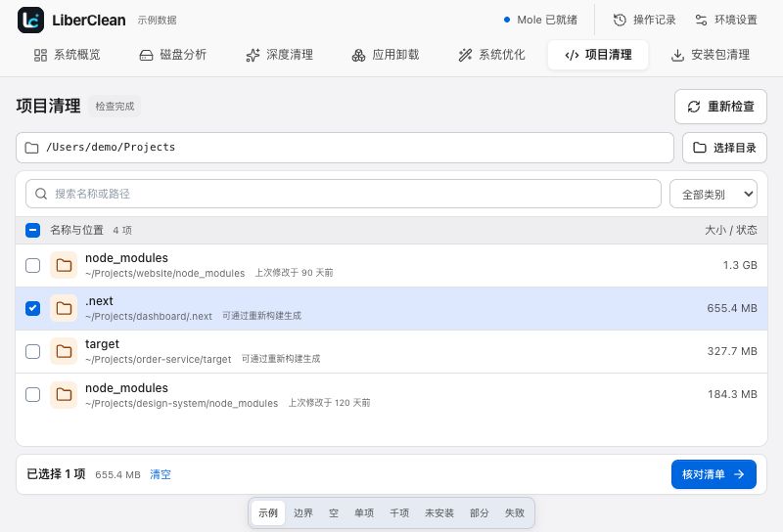Open the 应用卸载 tab
The height and width of the screenshot is (532, 783).
tap(386, 55)
